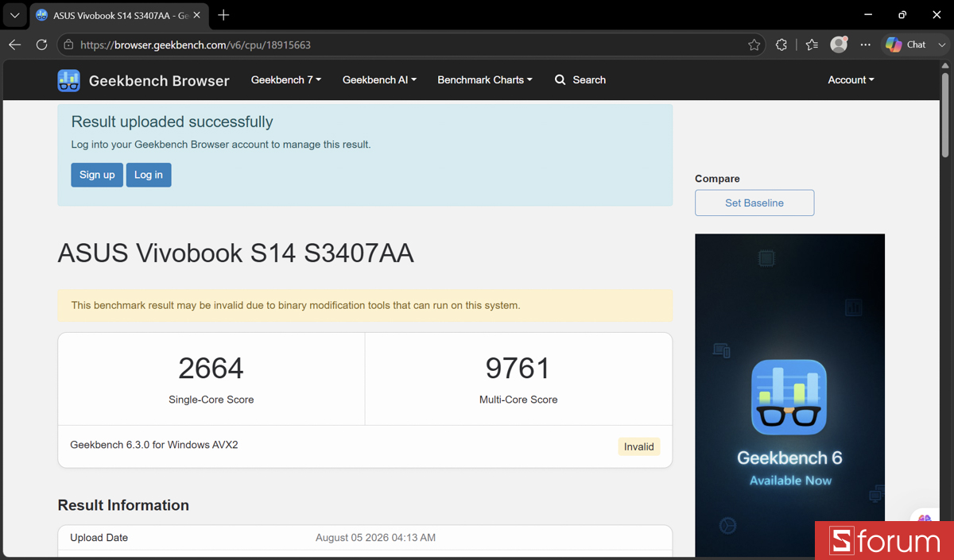Click the Single-Core Score 2664 value
This screenshot has width=954, height=560.
(x=211, y=369)
